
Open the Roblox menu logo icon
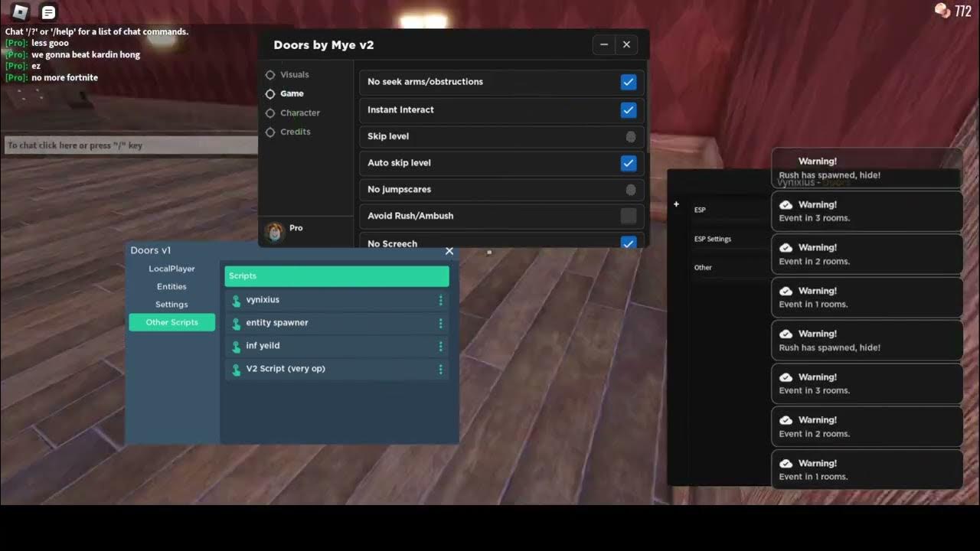pos(21,11)
